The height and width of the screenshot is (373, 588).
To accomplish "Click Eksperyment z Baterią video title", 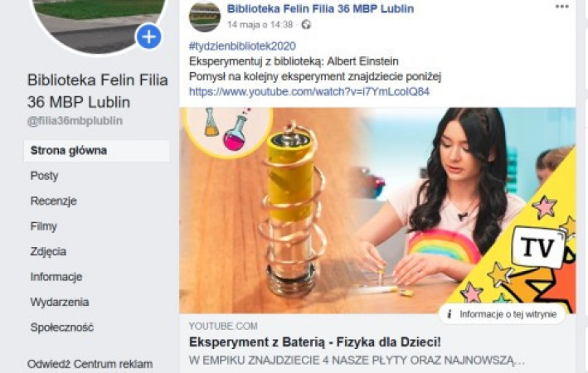I will coord(315,342).
